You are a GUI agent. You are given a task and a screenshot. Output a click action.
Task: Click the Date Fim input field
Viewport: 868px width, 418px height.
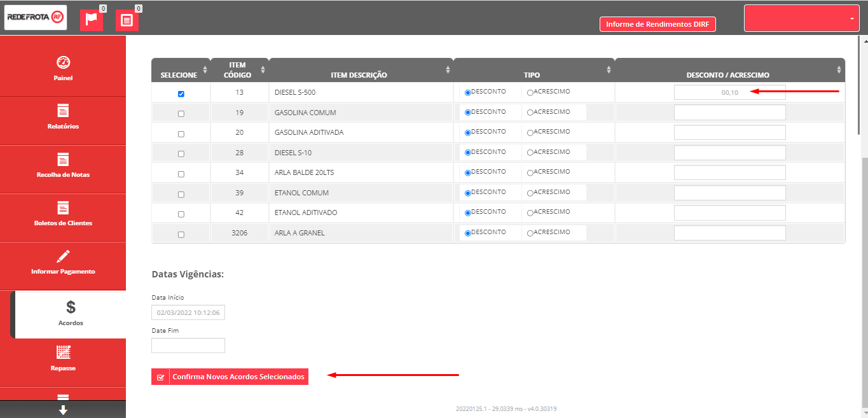point(188,345)
